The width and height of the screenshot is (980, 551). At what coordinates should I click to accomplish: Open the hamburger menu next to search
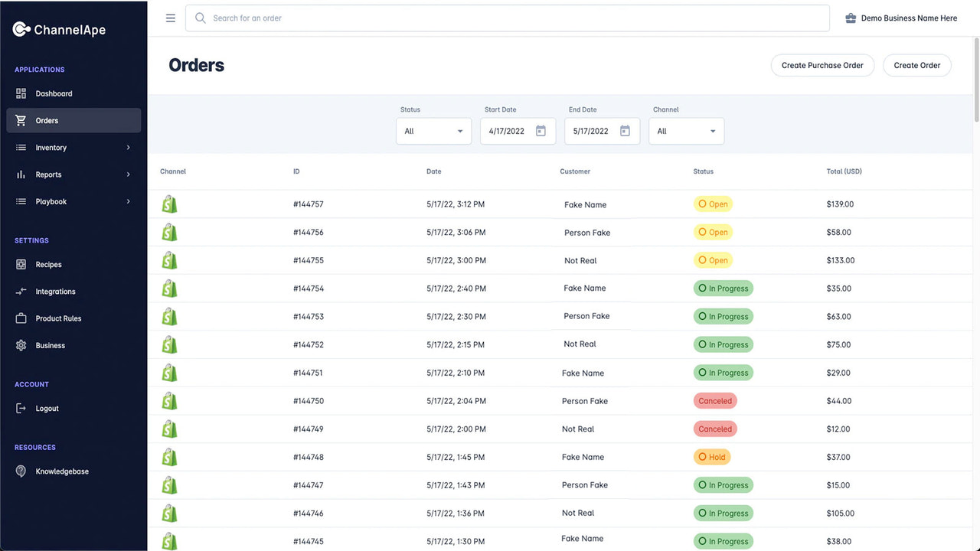171,18
